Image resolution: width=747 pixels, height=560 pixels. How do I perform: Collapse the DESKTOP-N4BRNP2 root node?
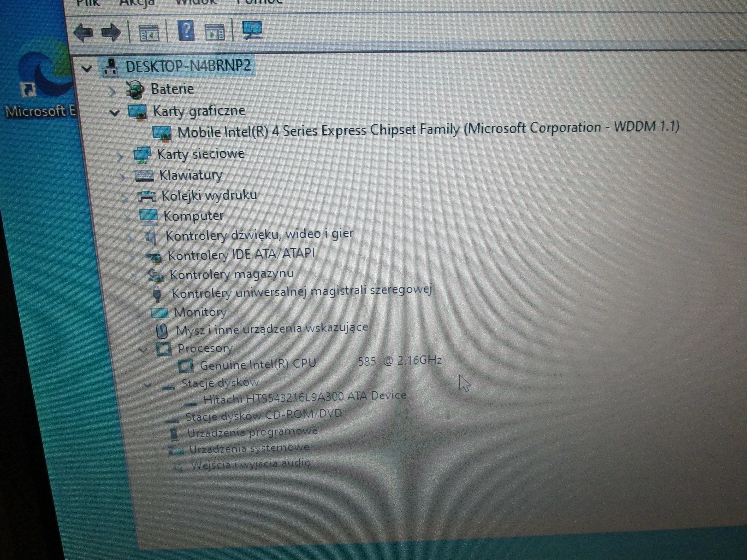[87, 69]
